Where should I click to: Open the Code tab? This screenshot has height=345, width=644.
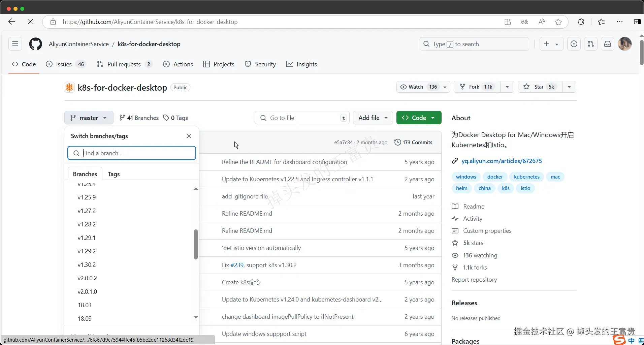pyautogui.click(x=24, y=64)
